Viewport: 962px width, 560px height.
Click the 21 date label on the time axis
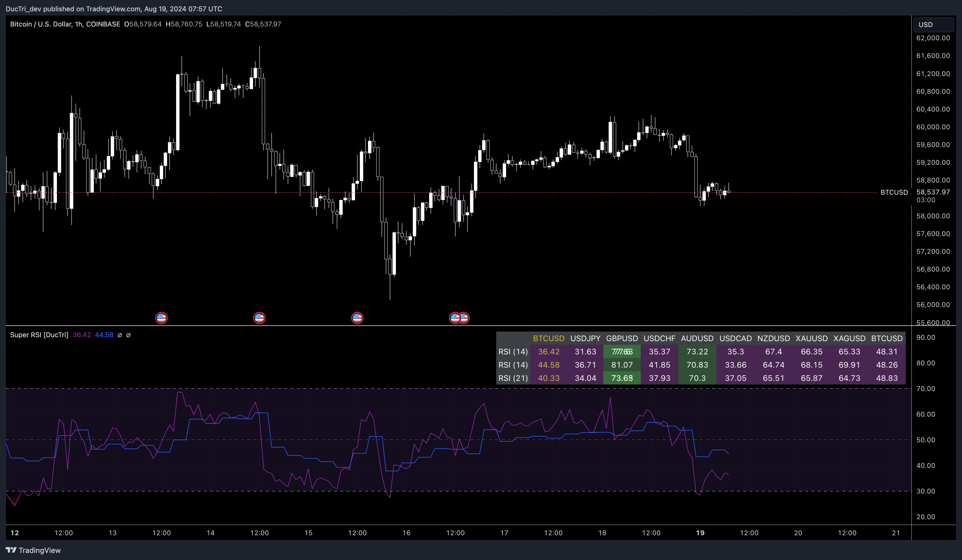point(896,532)
